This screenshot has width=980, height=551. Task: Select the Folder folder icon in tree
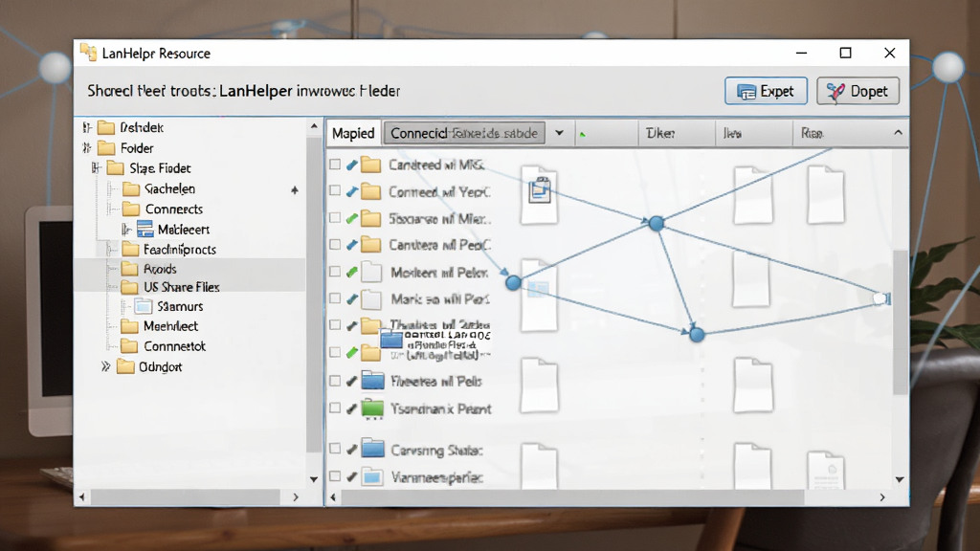click(106, 148)
